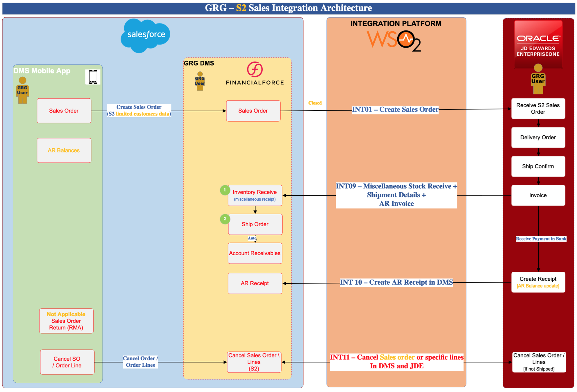Click the green step 1 circle marker

click(x=225, y=190)
